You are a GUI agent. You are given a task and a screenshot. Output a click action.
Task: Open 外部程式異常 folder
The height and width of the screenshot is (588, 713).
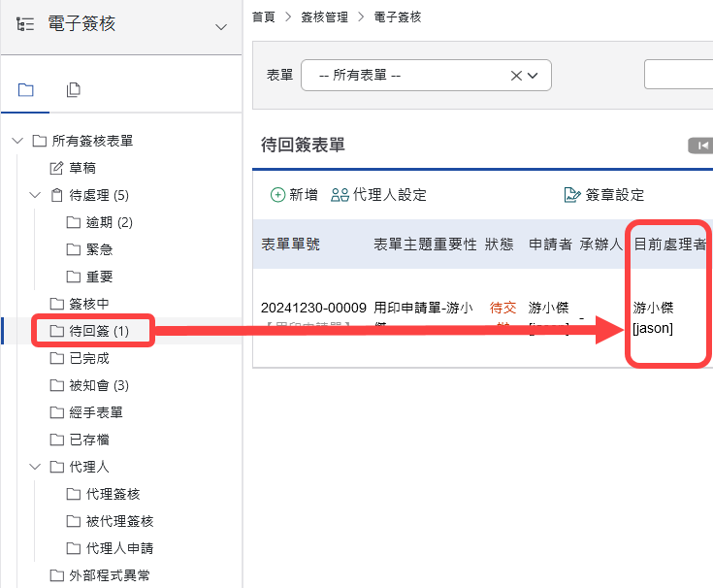coord(109,575)
